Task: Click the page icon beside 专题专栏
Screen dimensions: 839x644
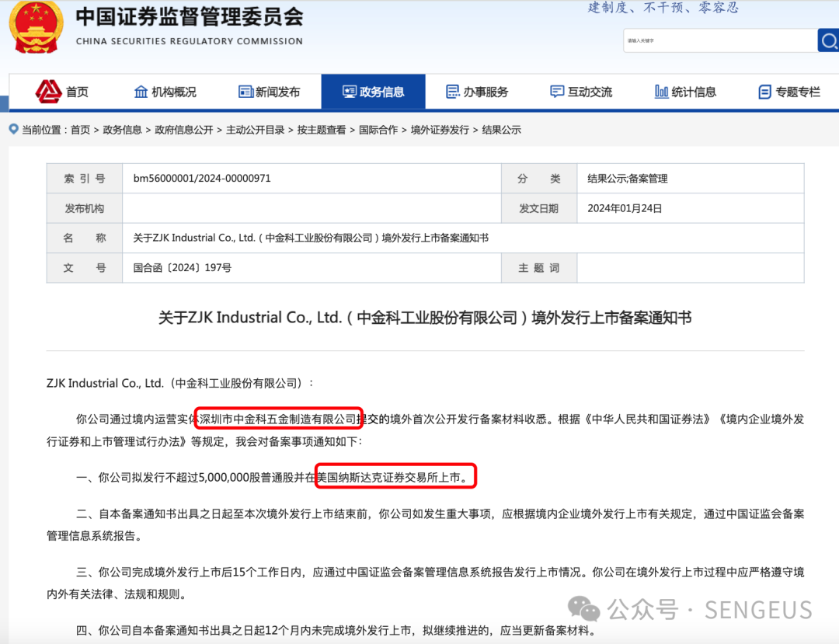Action: coord(764,92)
